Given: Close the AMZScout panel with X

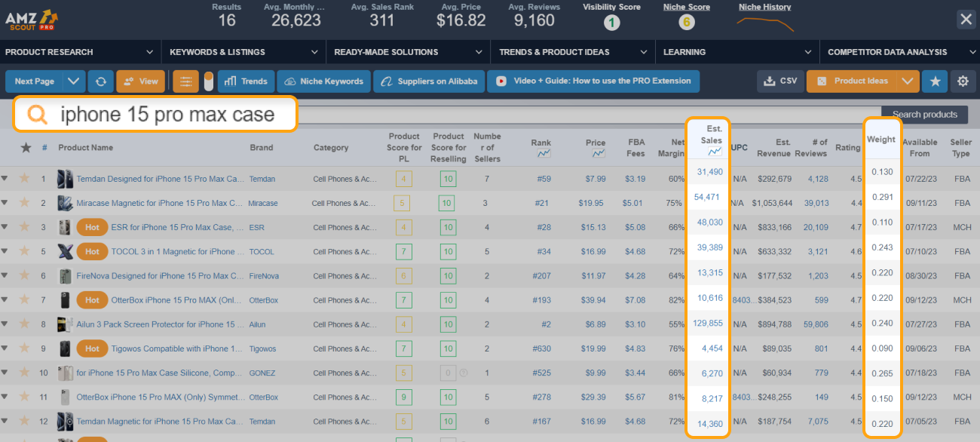Looking at the screenshot, I should (966, 20).
